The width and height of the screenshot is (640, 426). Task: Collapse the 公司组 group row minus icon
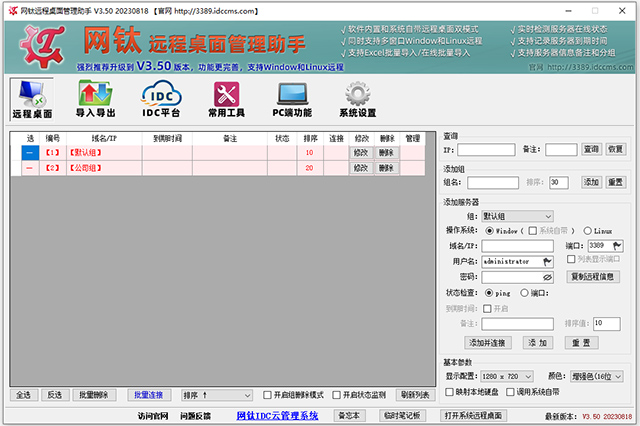click(x=30, y=168)
